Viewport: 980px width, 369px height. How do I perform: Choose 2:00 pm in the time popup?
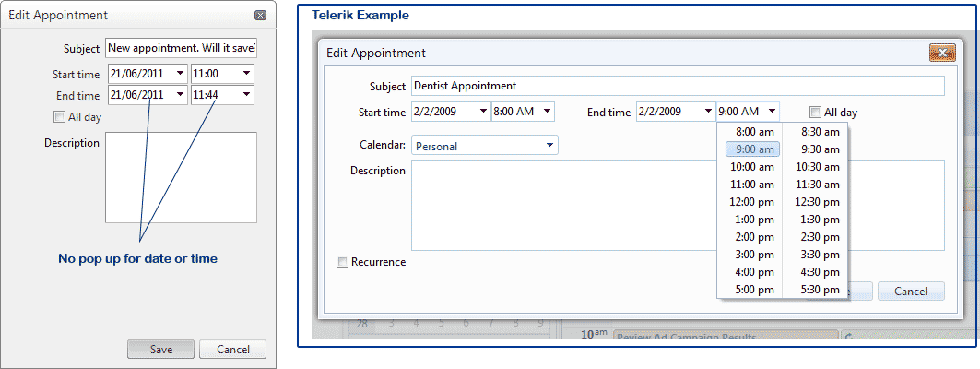coord(752,237)
